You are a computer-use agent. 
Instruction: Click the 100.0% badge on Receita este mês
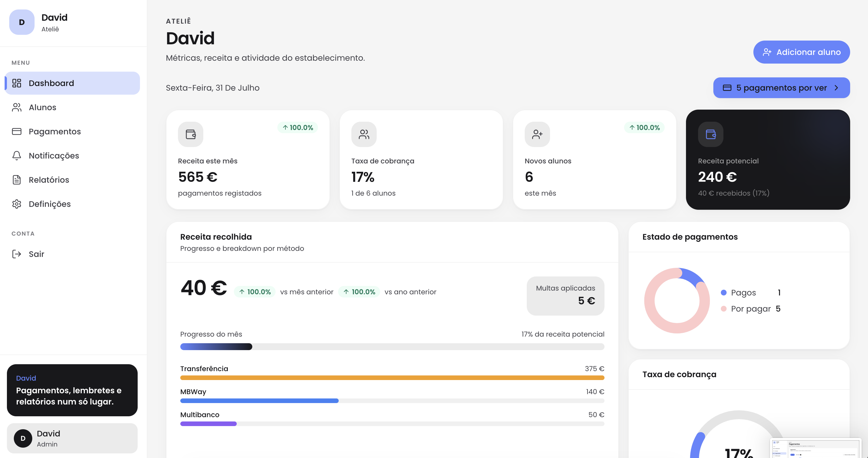pyautogui.click(x=297, y=127)
